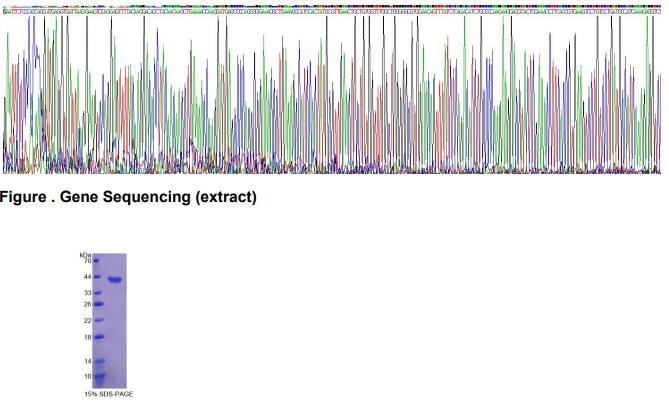Click the '15% SDS-PAGE' label
This screenshot has width=669, height=403.
[109, 394]
